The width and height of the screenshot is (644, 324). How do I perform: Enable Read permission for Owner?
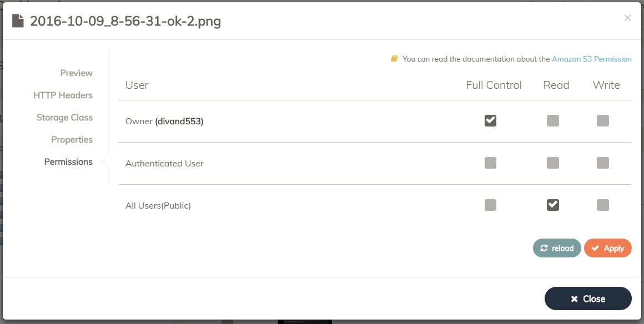pyautogui.click(x=552, y=120)
